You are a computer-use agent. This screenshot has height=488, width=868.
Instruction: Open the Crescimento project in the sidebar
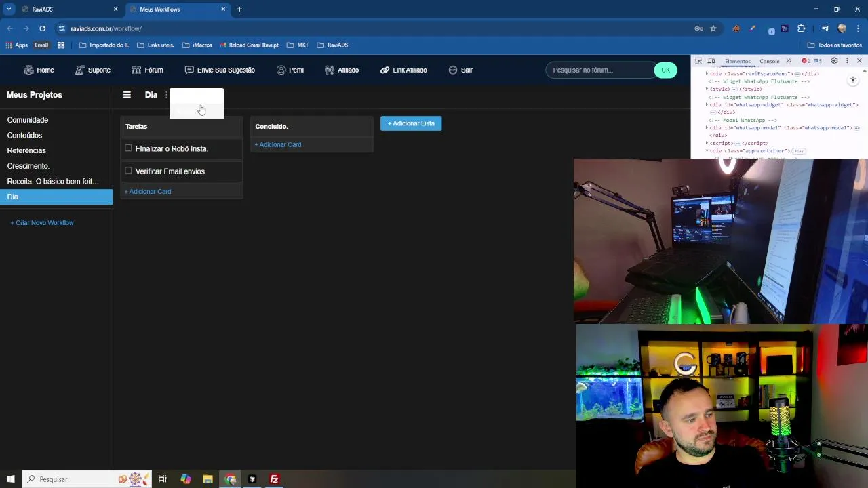56,166
